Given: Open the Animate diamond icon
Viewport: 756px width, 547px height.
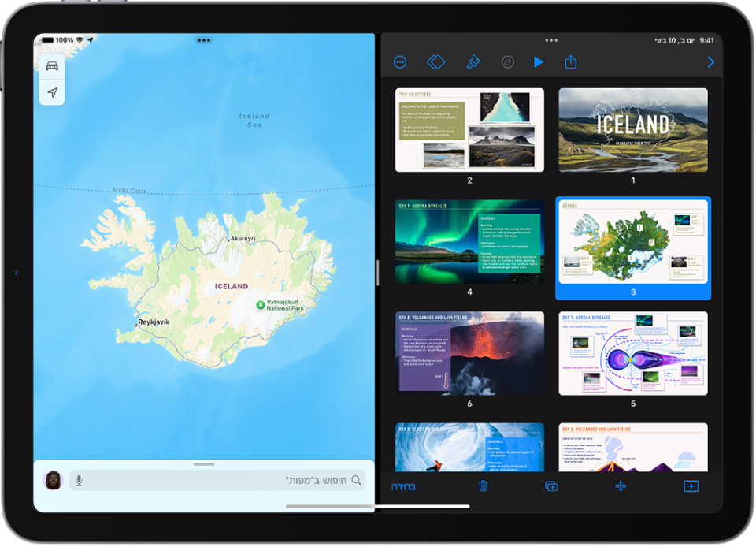Looking at the screenshot, I should pyautogui.click(x=435, y=62).
